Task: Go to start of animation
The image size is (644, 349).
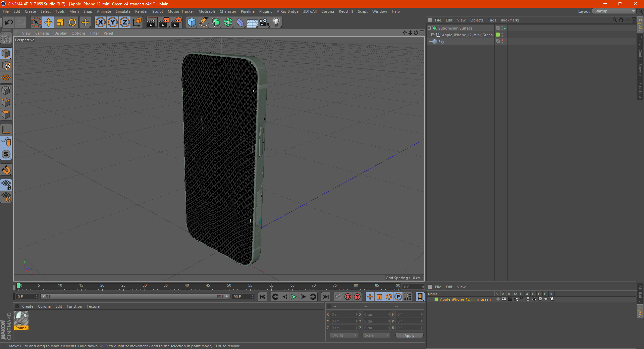Action: tap(263, 297)
